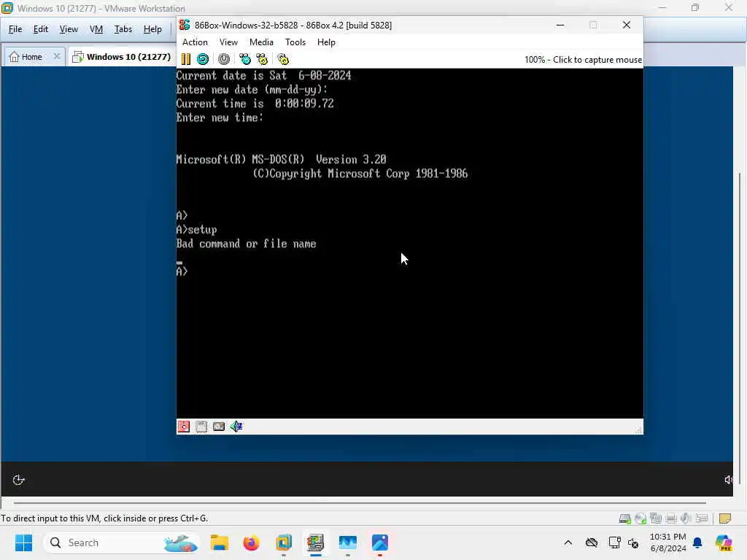Image resolution: width=747 pixels, height=560 pixels.
Task: Click the taskbar Search box
Action: (x=122, y=542)
